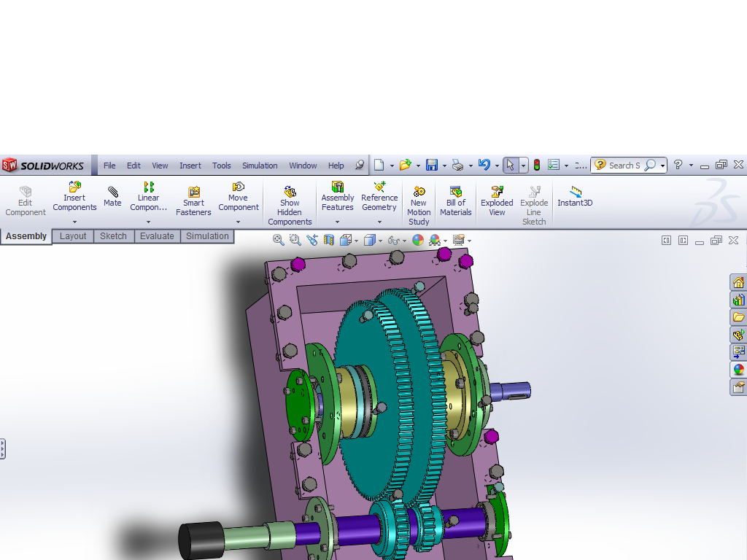Image resolution: width=747 pixels, height=560 pixels.
Task: Click the Display Style cube icon
Action: click(x=369, y=240)
